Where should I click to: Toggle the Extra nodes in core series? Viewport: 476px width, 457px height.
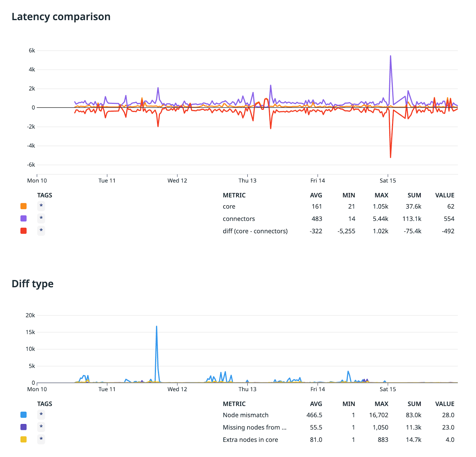(41, 439)
